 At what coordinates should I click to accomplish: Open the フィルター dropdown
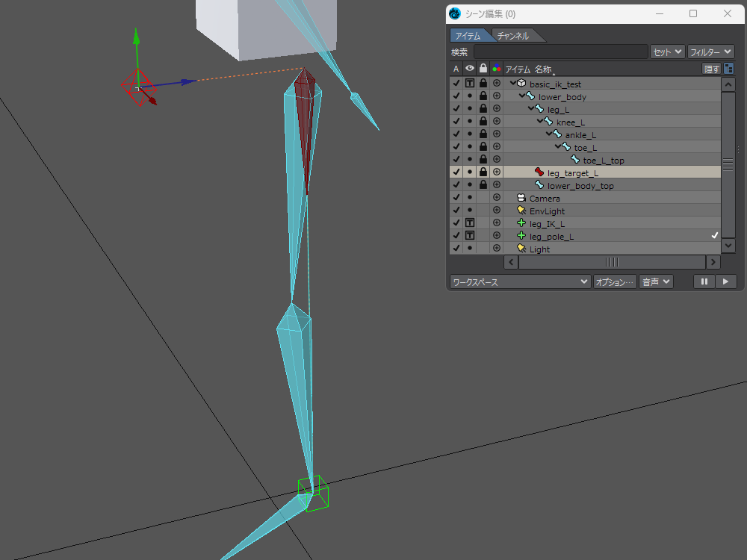710,52
